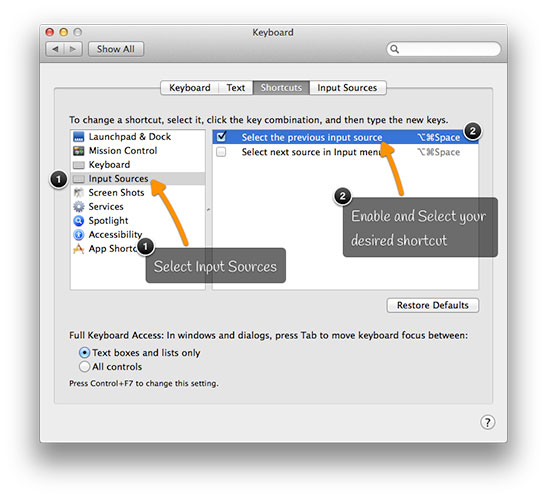The image size is (547, 498).
Task: Select the Mission Control category icon
Action: [x=79, y=151]
